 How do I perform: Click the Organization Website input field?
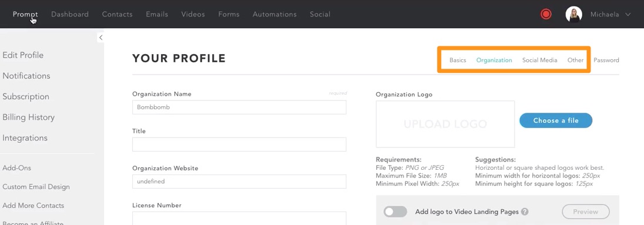239,182
